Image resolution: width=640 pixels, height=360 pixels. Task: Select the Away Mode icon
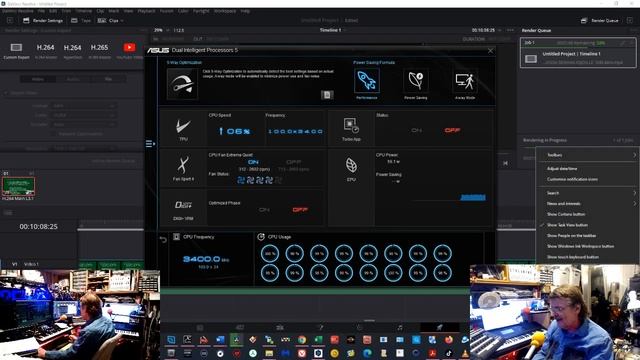coord(465,80)
